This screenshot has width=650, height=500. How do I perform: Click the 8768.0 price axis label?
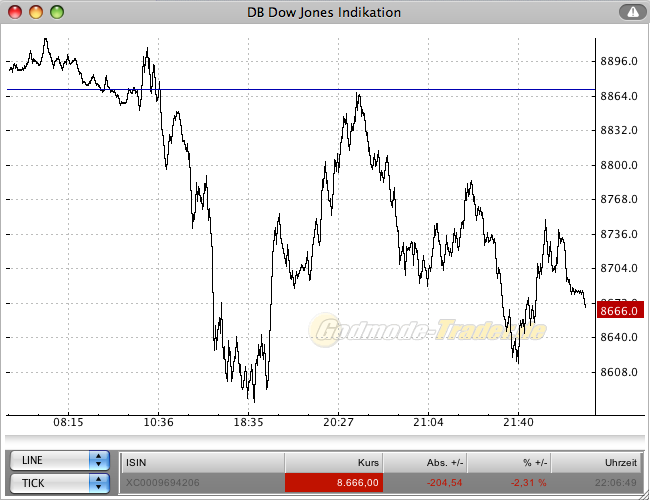(x=619, y=199)
